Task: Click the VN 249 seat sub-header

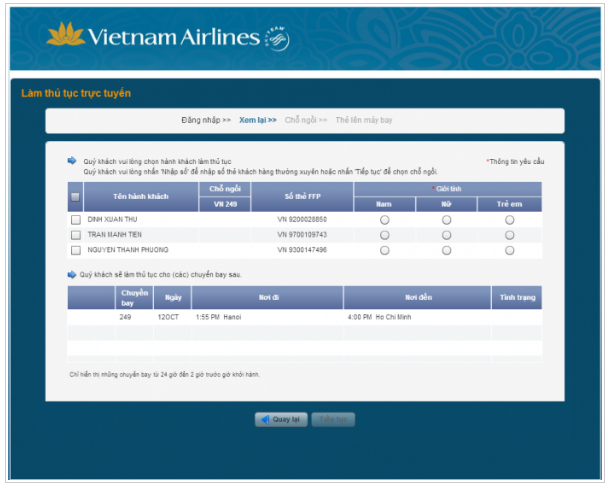Action: point(225,204)
